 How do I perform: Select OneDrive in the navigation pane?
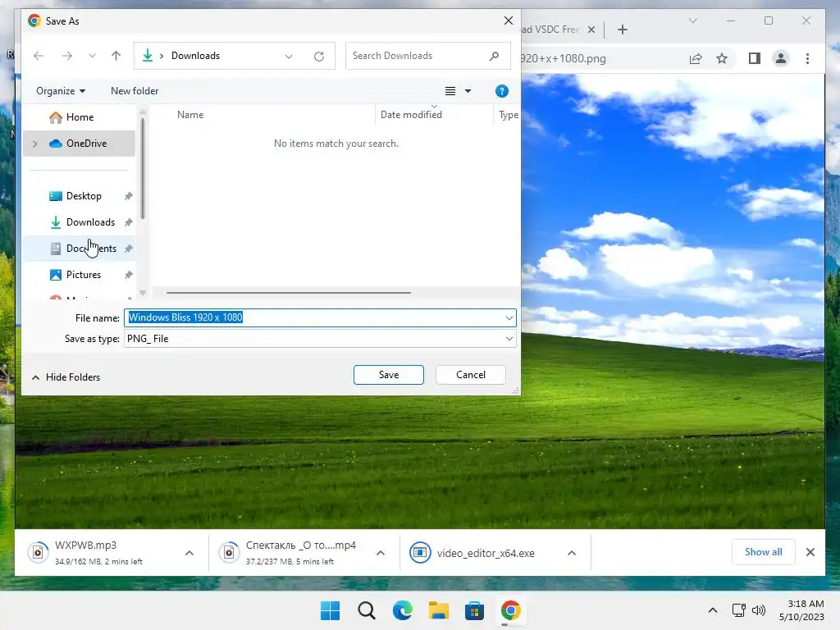(80, 144)
